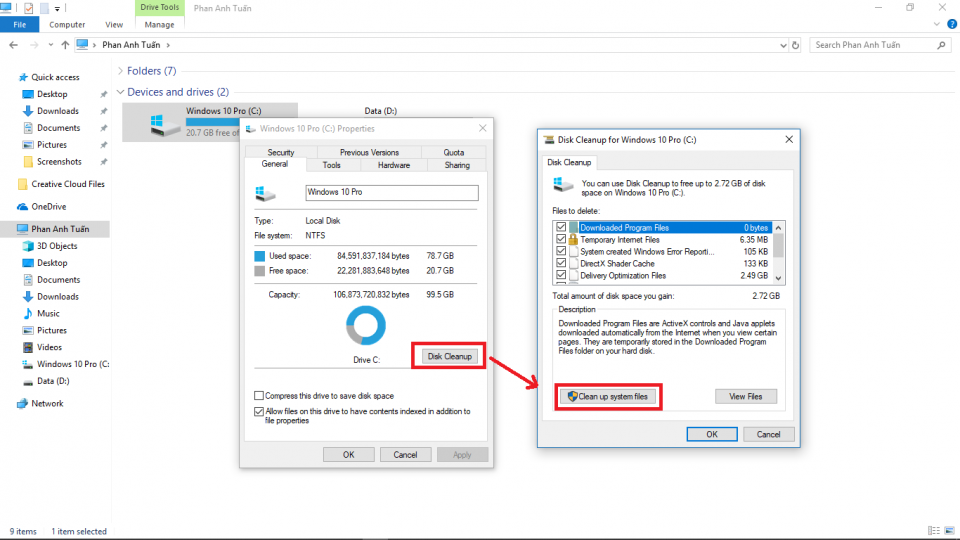Click the shield Clean up system files button
The image size is (960, 540).
609,397
